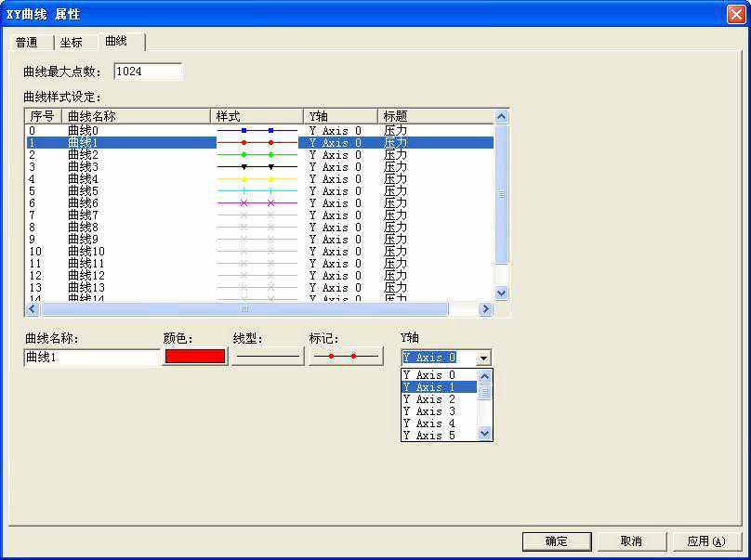Click the 曲线最大点数 input field

pos(147,72)
